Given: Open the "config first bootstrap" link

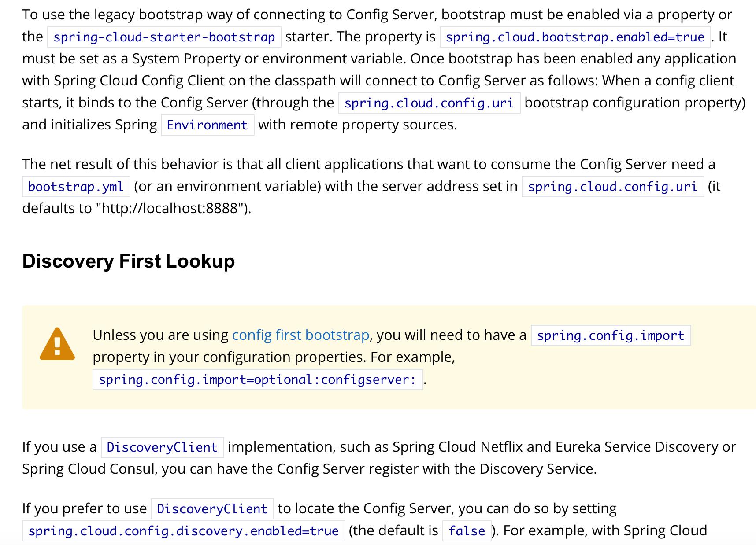Looking at the screenshot, I should [300, 335].
